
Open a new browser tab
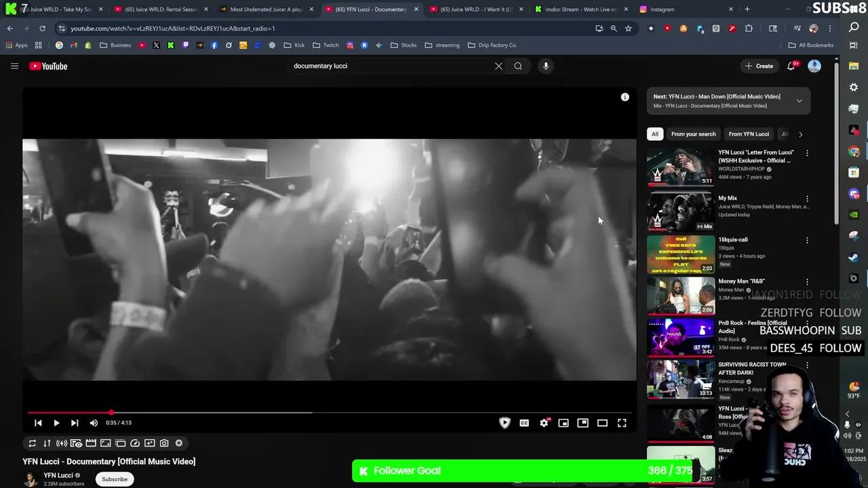pyautogui.click(x=747, y=9)
